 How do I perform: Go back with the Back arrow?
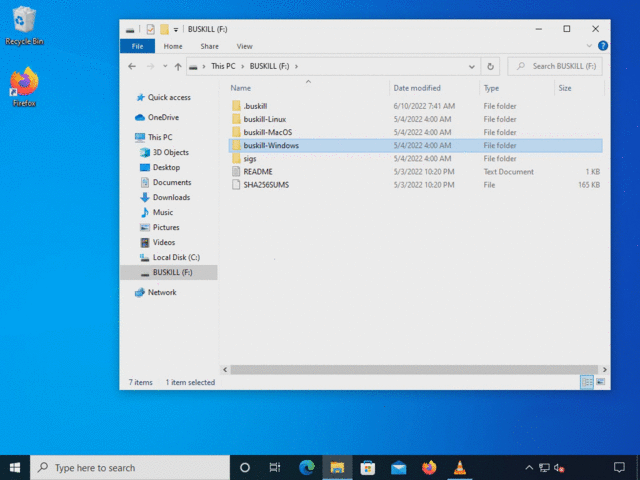tap(132, 66)
